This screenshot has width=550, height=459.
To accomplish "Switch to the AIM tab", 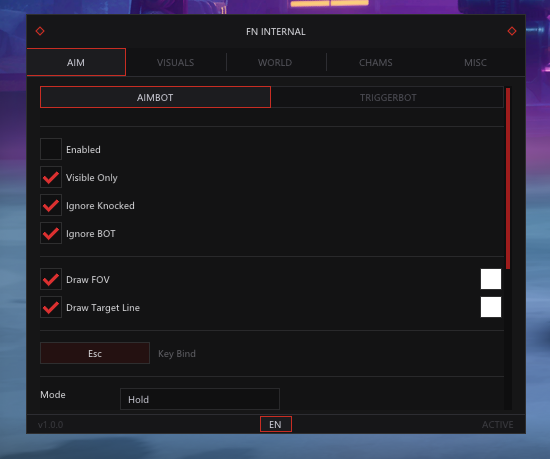I will (x=76, y=62).
